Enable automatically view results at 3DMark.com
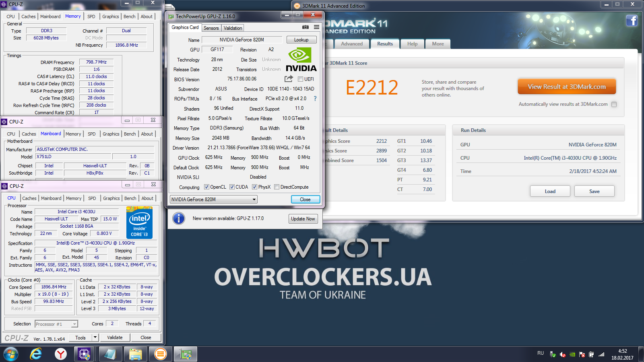This screenshot has height=362, width=644. [x=614, y=104]
